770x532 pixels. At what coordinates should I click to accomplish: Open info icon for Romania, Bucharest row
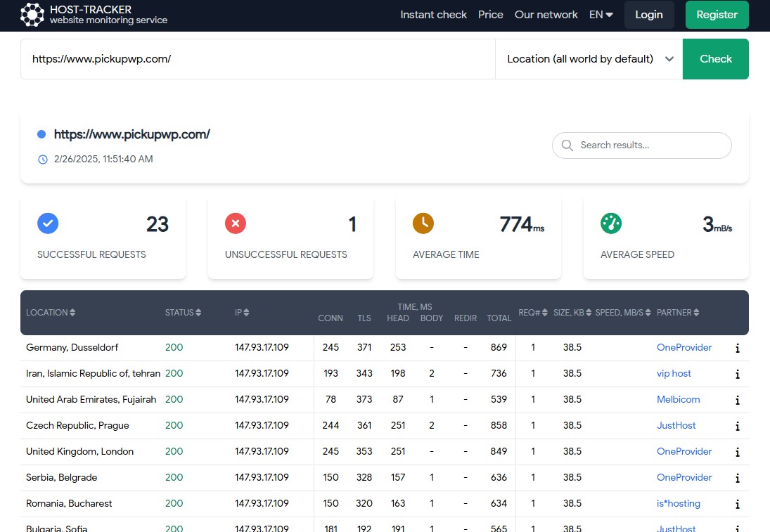pos(737,504)
